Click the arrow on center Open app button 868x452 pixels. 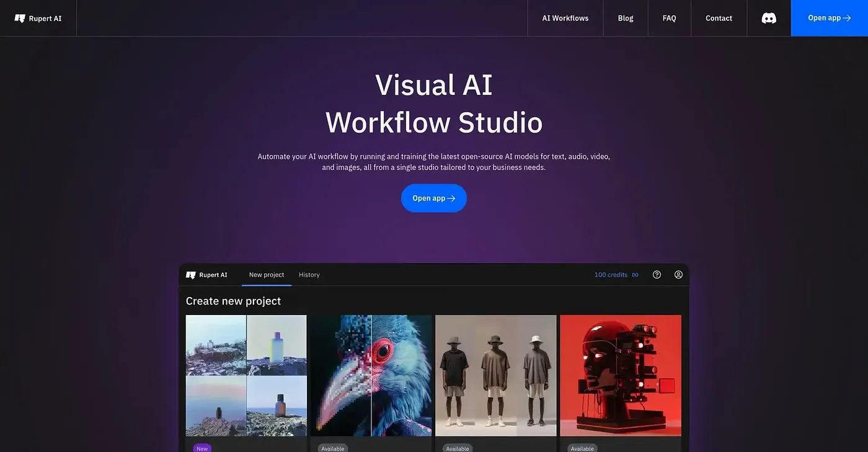tap(451, 198)
